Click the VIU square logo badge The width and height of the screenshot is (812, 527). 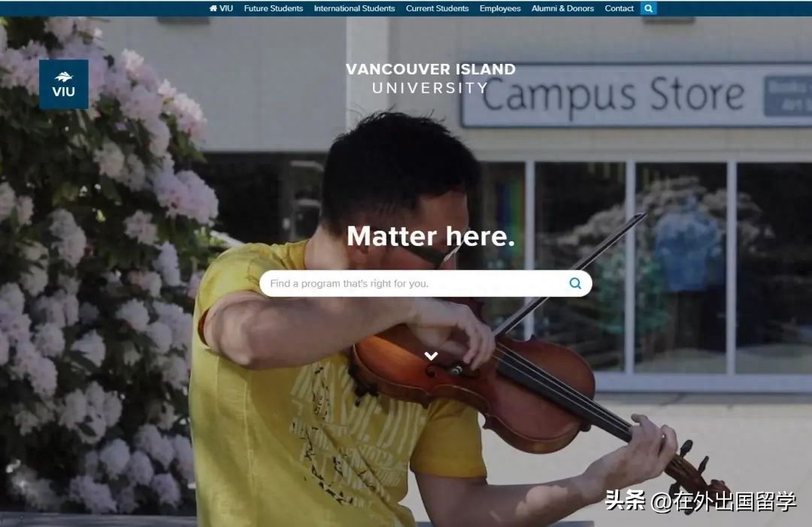64,84
